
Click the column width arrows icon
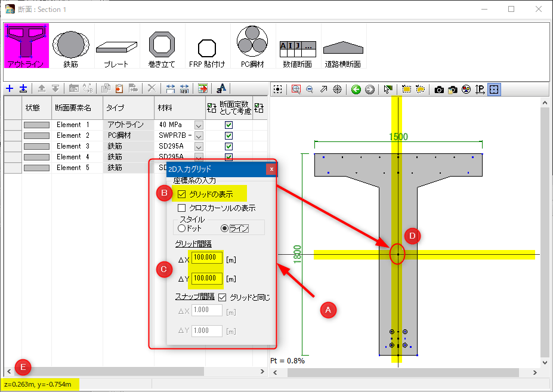171,88
